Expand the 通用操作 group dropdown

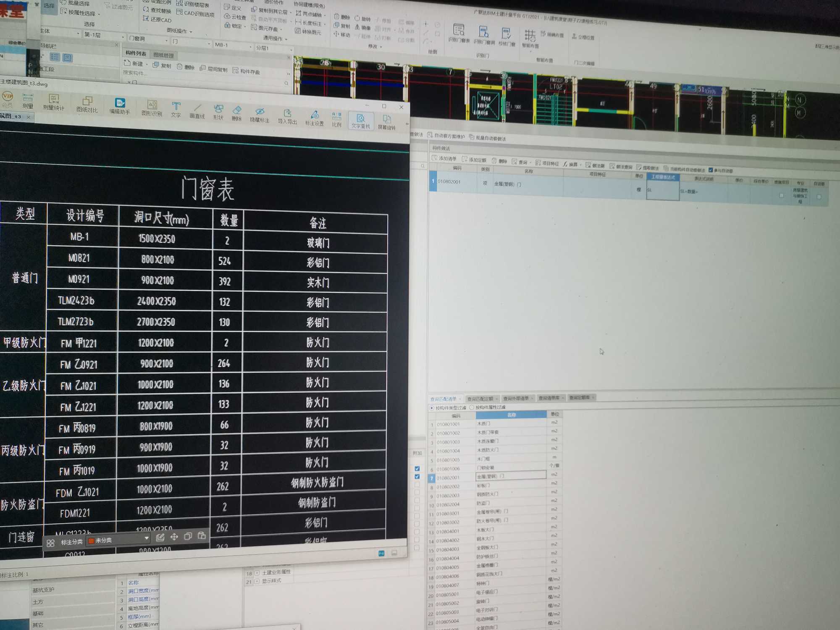tap(275, 38)
